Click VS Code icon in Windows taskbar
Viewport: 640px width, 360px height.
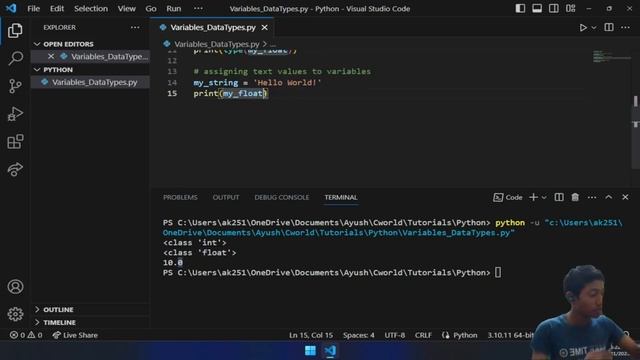click(x=330, y=350)
